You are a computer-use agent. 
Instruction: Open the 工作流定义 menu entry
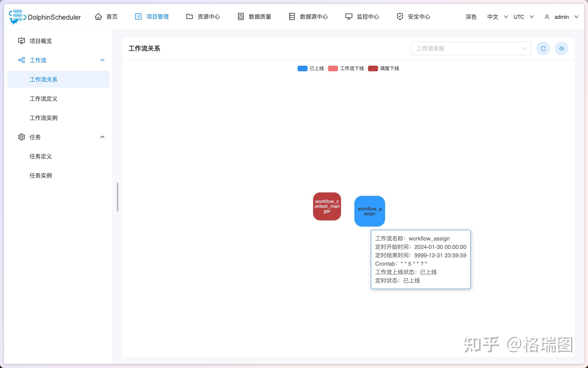[44, 99]
